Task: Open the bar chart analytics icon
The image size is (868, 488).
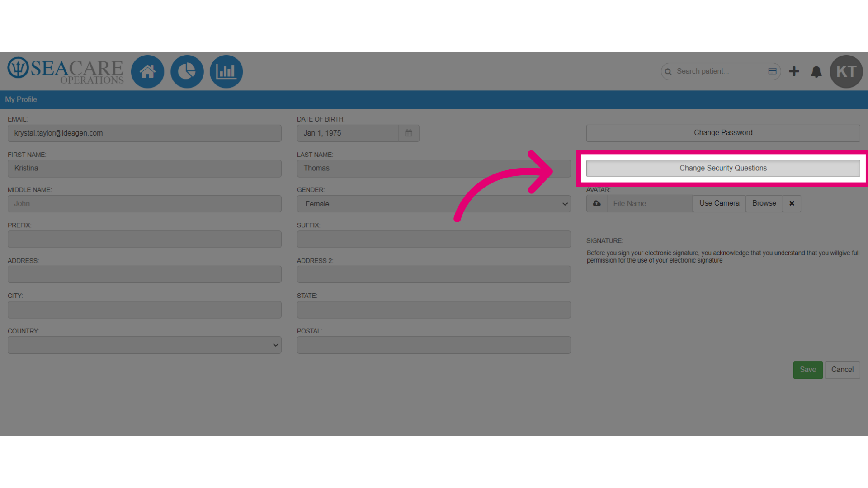Action: tap(226, 71)
